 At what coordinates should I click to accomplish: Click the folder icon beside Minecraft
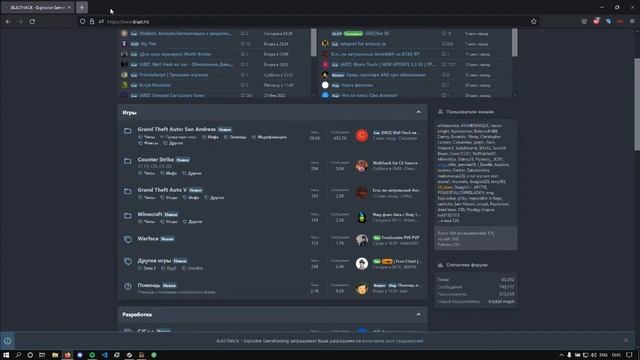tap(128, 216)
